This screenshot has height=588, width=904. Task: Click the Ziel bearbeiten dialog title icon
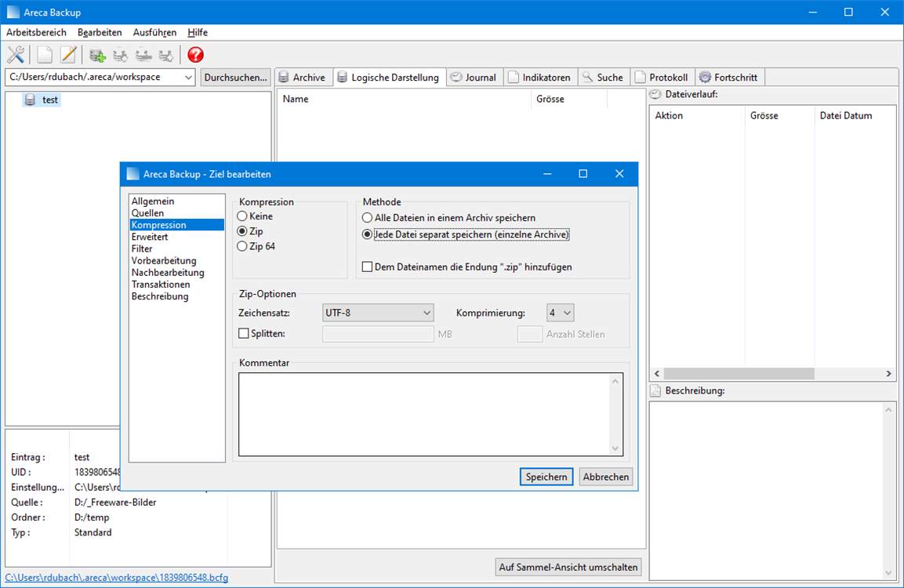coord(133,174)
